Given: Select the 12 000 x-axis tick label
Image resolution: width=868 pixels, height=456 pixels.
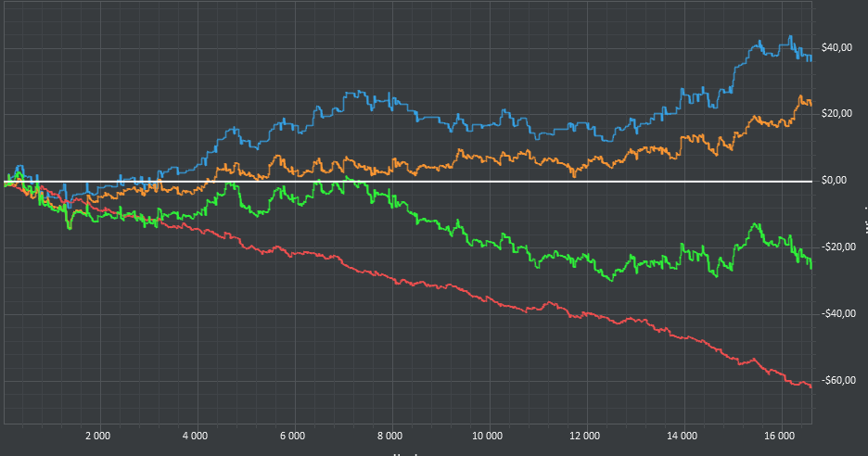Looking at the screenshot, I should coord(584,437).
